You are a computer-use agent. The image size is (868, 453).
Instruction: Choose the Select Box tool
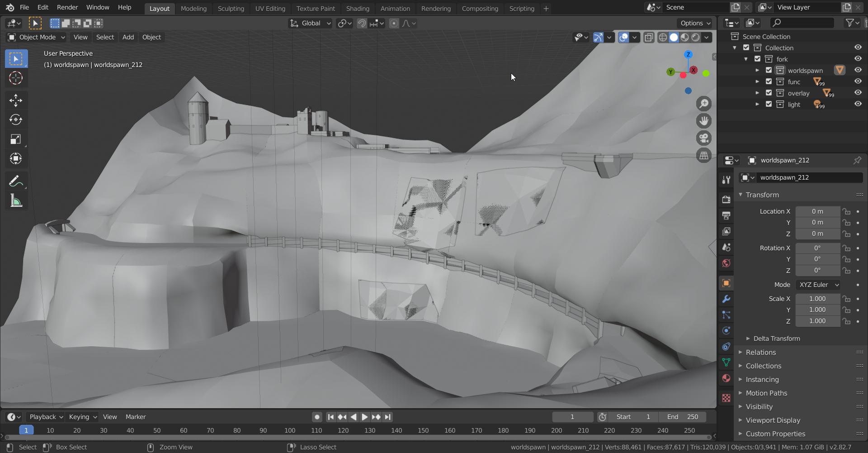tap(16, 59)
